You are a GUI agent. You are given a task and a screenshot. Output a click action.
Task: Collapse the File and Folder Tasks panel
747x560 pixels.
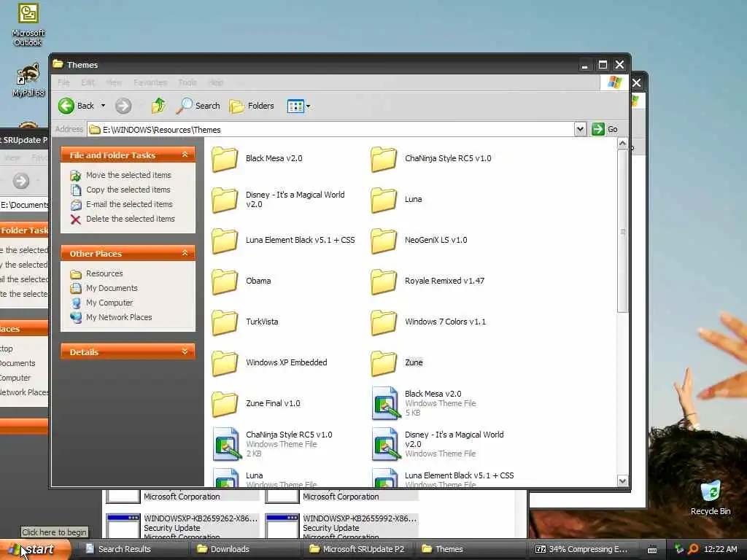pos(185,155)
